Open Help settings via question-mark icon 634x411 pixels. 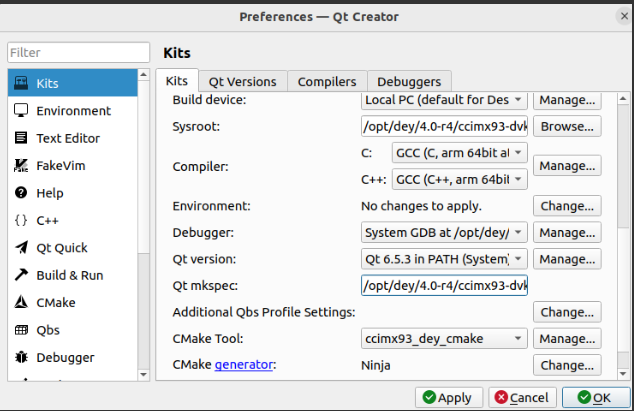point(21,193)
